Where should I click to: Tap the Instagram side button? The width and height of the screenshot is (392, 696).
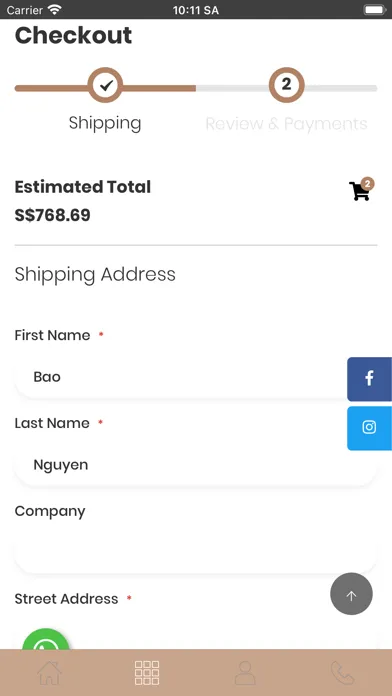click(369, 428)
